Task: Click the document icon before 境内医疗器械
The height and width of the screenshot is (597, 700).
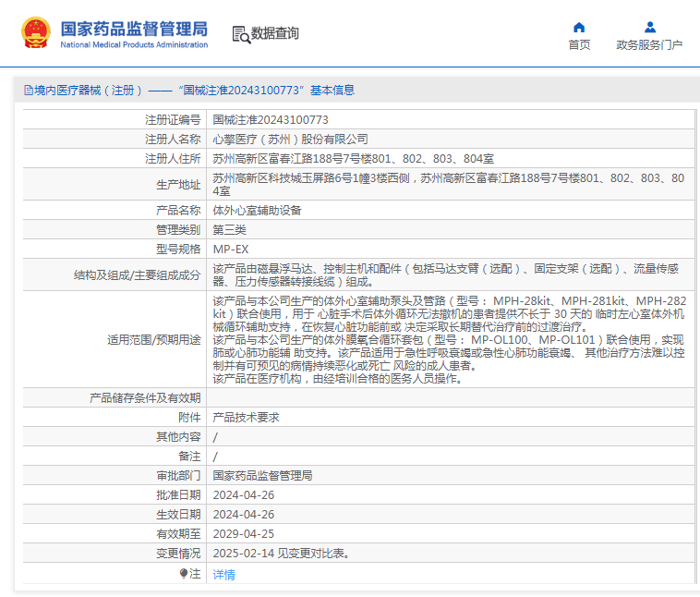Action: pos(29,91)
